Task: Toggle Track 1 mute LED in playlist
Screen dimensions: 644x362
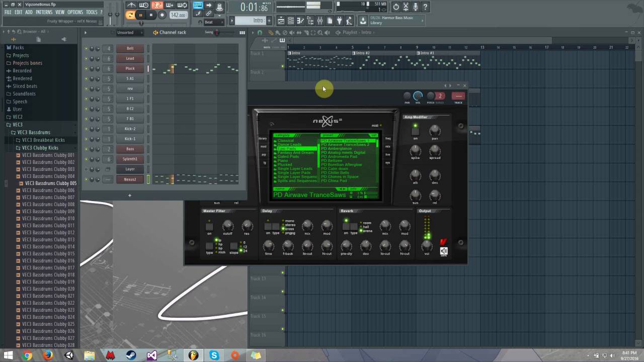Action: click(x=282, y=66)
